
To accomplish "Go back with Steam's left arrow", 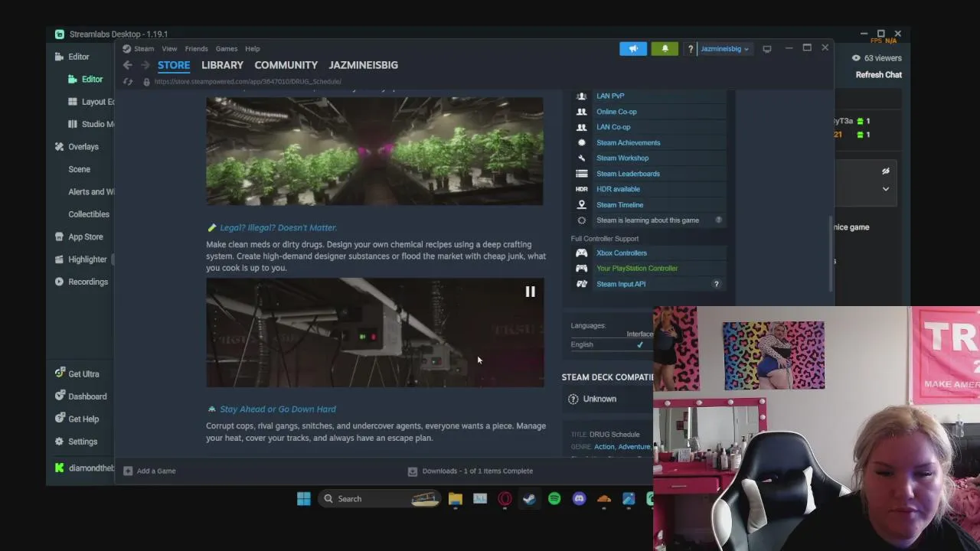I will [x=128, y=65].
